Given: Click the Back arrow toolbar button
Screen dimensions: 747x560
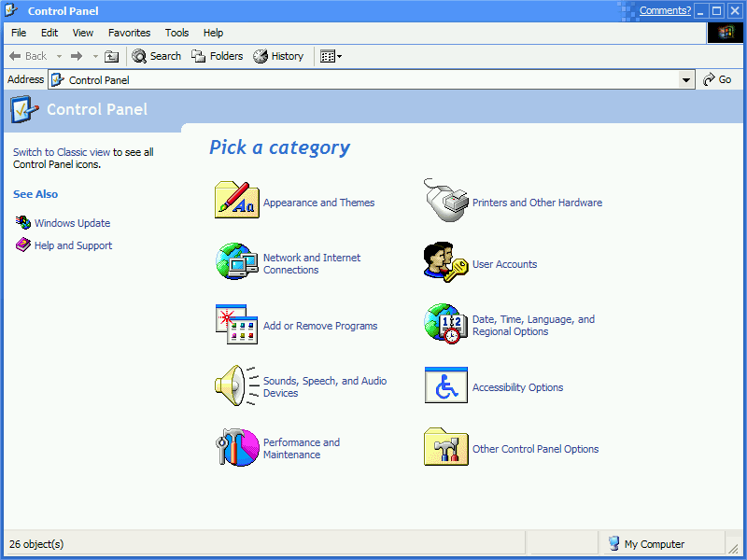Looking at the screenshot, I should click(x=28, y=56).
